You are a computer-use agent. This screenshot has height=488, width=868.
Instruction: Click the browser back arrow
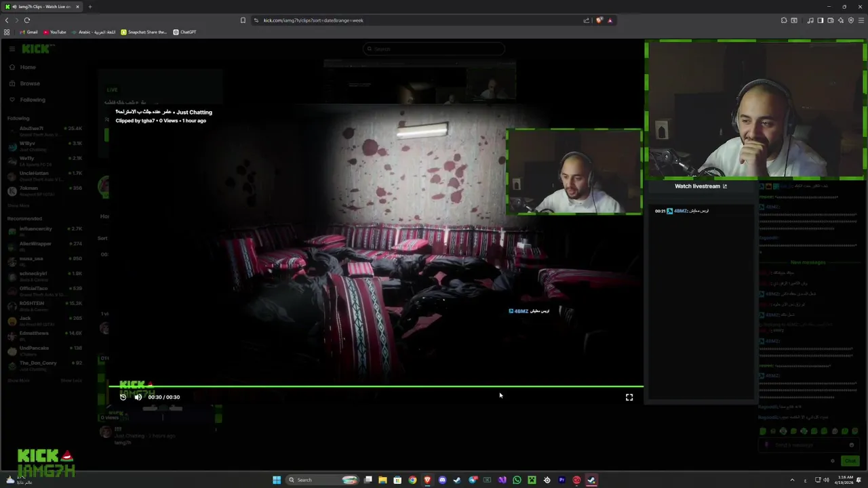point(7,20)
